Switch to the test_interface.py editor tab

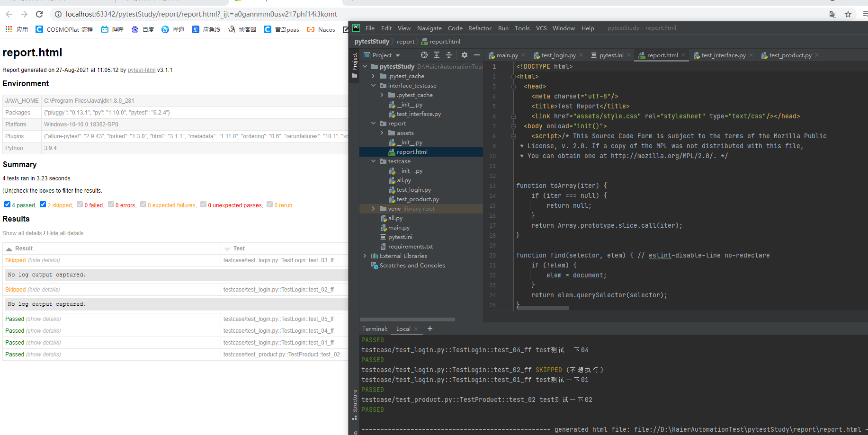[x=723, y=55]
